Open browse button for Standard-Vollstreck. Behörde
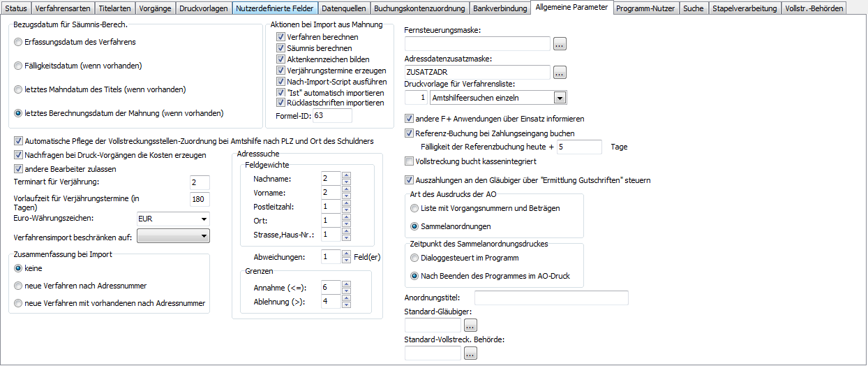The height and width of the screenshot is (366, 868). pyautogui.click(x=470, y=353)
